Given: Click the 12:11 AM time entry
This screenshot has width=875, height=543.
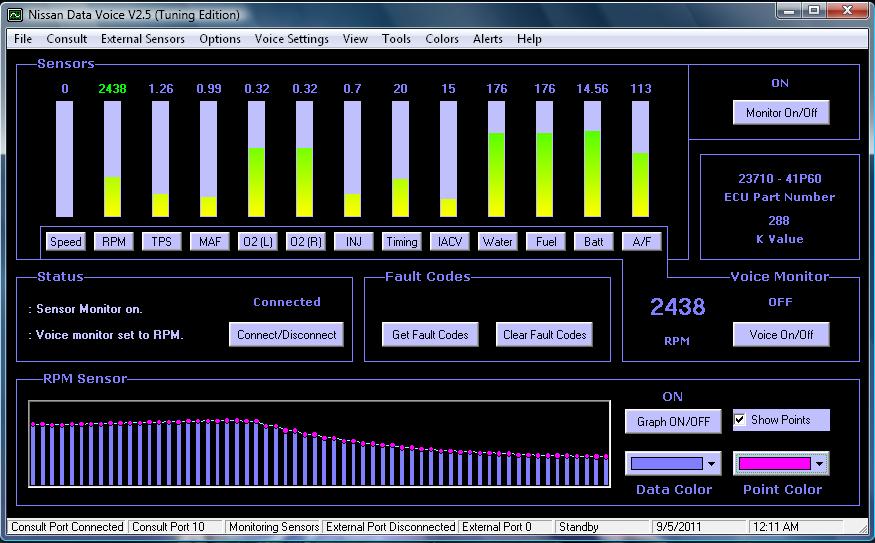Looking at the screenshot, I should [x=795, y=527].
